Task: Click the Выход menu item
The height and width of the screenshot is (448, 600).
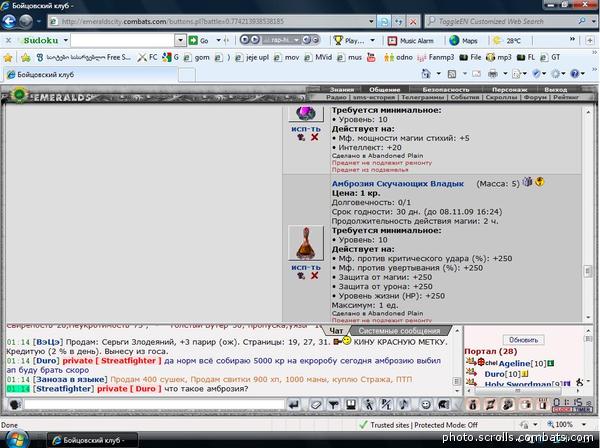Action: (556, 90)
